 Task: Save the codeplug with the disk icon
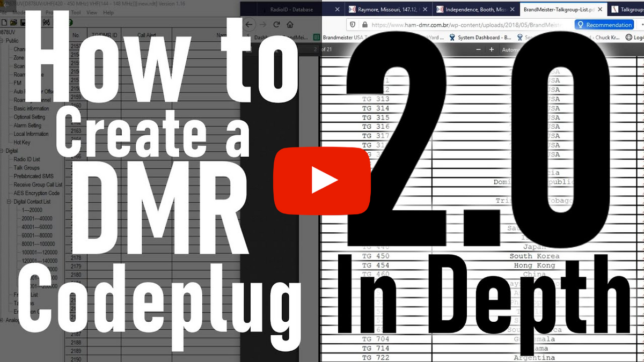click(x=23, y=23)
